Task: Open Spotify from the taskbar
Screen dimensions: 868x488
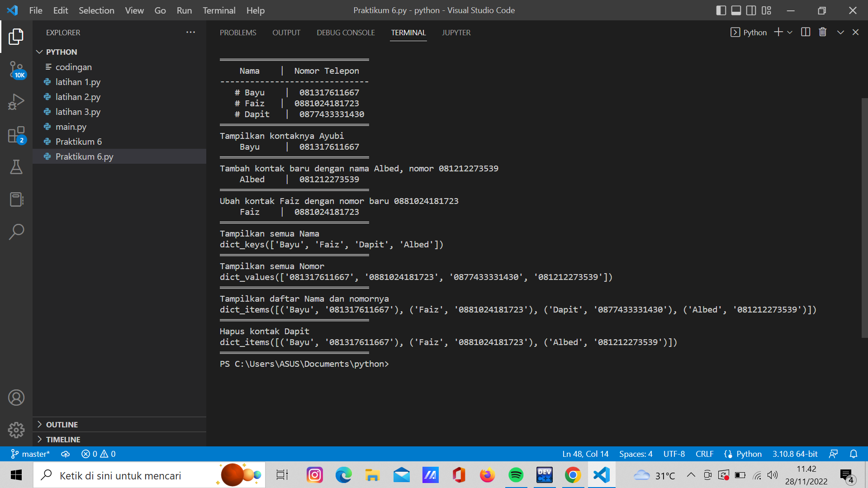Action: point(516,475)
